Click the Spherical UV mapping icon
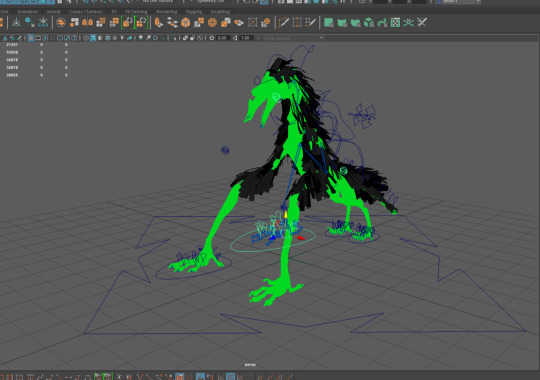This screenshot has width=540, height=380. pos(355,23)
